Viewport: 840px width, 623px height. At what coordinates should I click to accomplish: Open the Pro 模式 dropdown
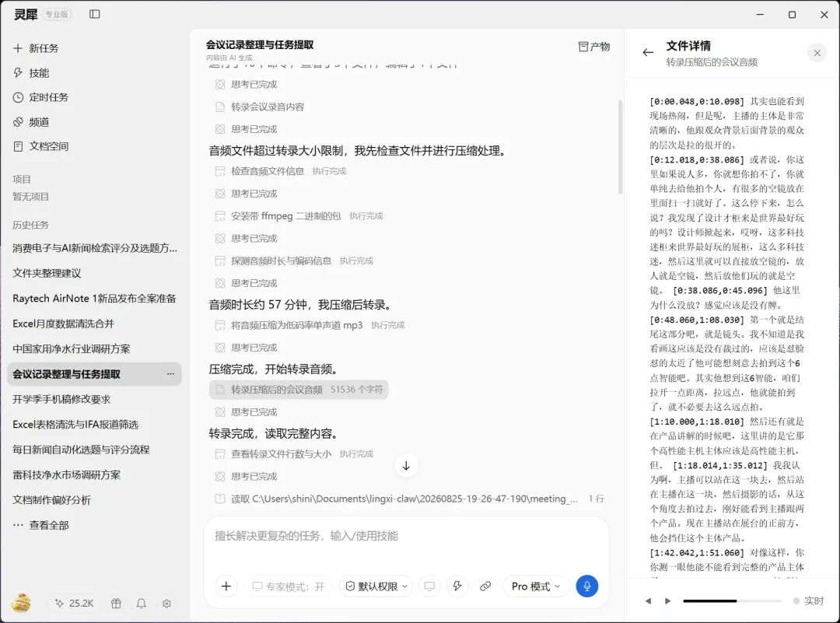[536, 586]
